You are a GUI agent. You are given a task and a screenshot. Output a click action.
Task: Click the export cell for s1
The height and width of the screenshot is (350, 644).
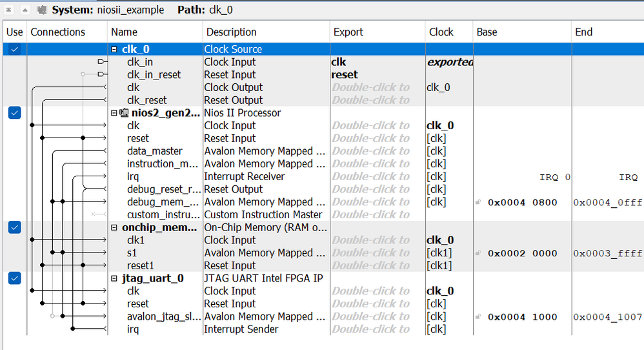coord(377,253)
